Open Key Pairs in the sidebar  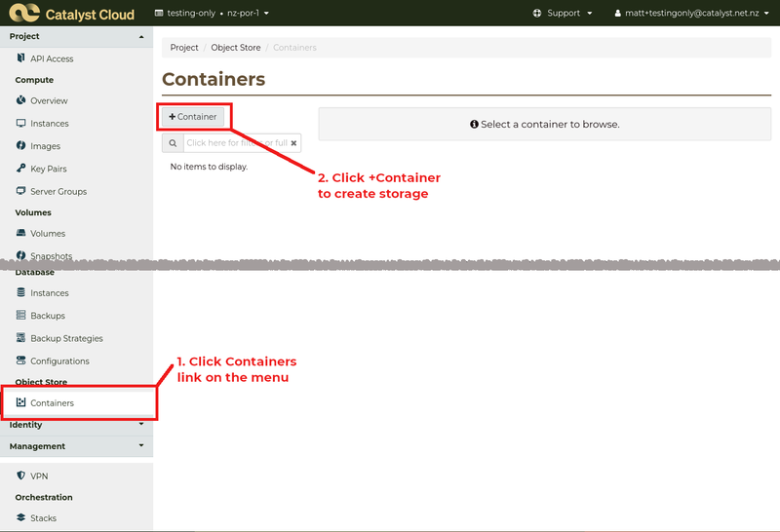[x=48, y=169]
